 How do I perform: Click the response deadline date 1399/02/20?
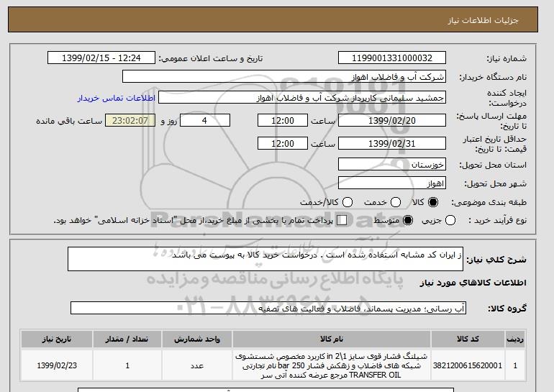(392, 120)
